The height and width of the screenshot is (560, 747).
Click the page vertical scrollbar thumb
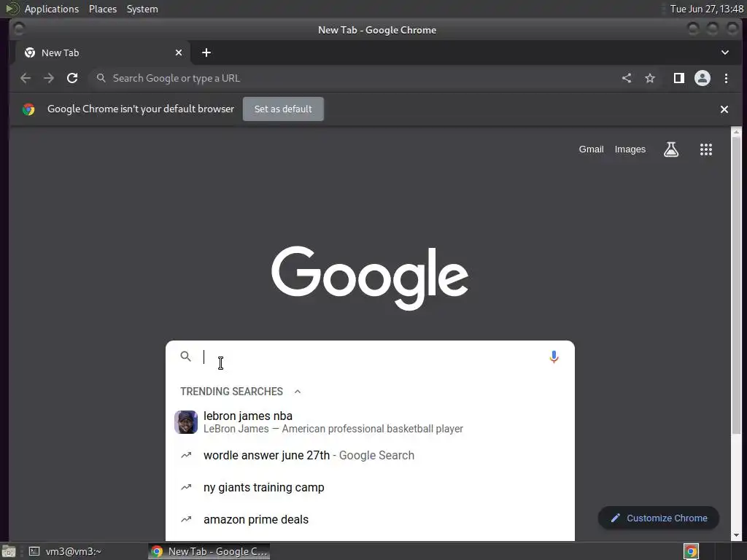[x=737, y=285]
